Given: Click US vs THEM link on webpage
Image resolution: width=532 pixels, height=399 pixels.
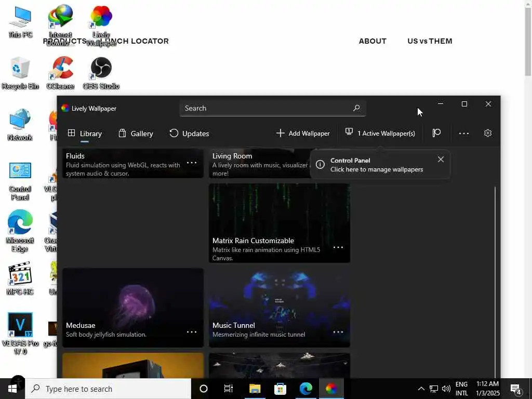Looking at the screenshot, I should tap(430, 41).
